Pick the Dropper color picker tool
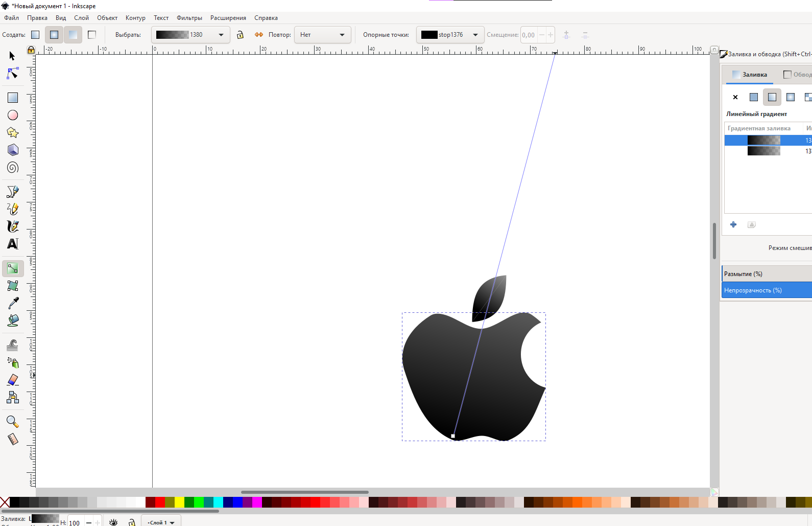 point(12,303)
